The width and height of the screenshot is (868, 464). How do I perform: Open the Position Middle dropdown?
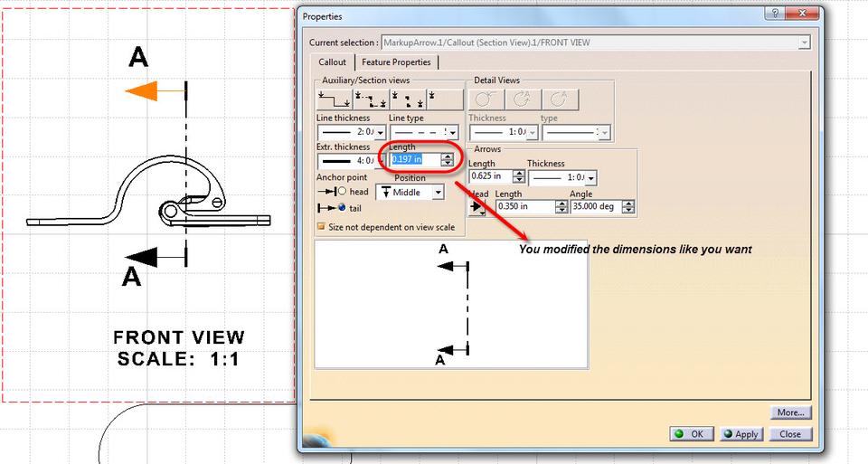click(438, 192)
